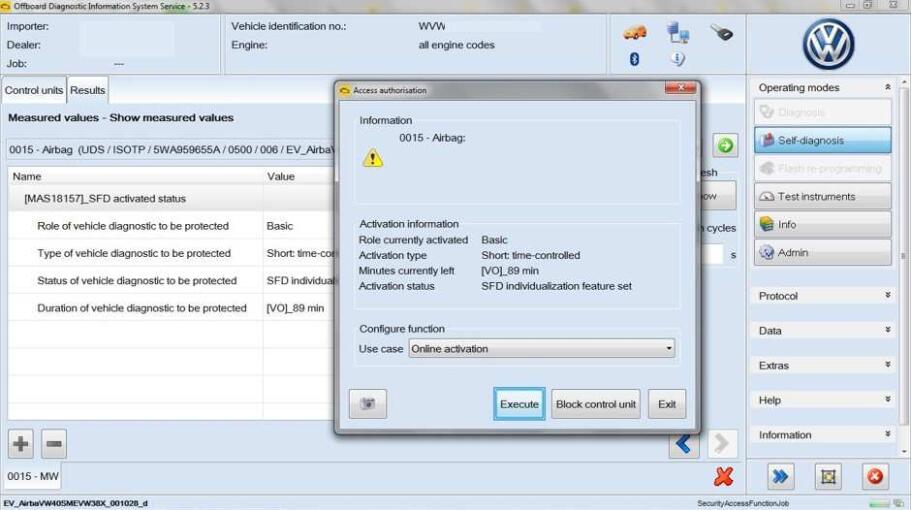The width and height of the screenshot is (913, 510).
Task: Click the Volkswagen logo
Action: click(828, 44)
